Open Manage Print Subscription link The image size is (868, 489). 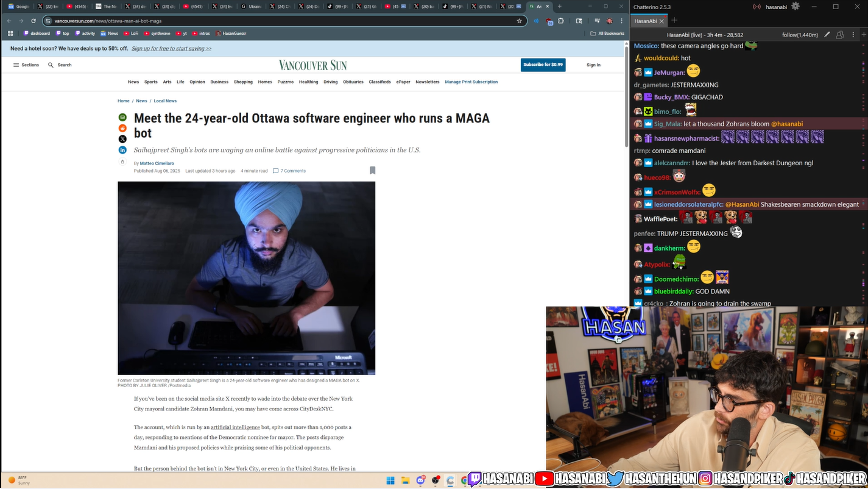(x=471, y=82)
